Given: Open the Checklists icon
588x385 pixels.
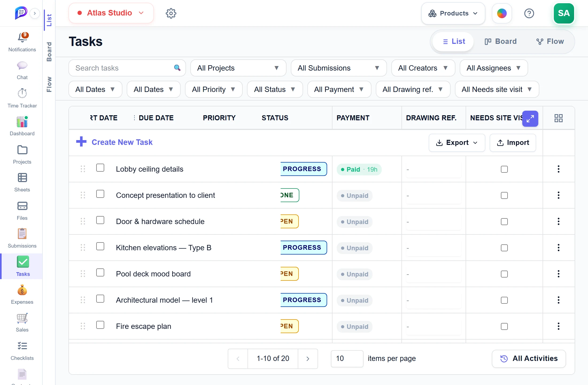Looking at the screenshot, I should point(22,346).
